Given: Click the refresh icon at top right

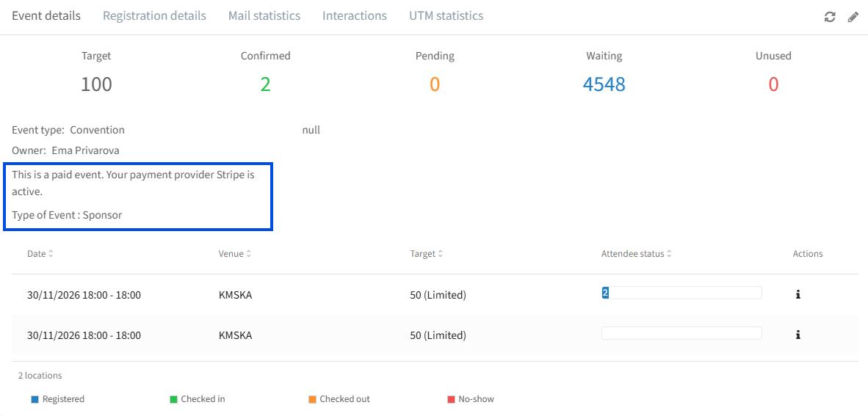Looking at the screenshot, I should tap(829, 17).
